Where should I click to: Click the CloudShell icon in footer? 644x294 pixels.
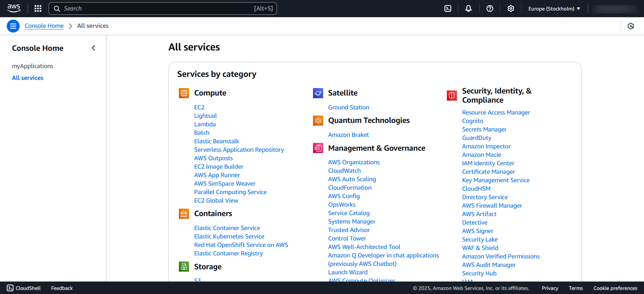[10, 288]
